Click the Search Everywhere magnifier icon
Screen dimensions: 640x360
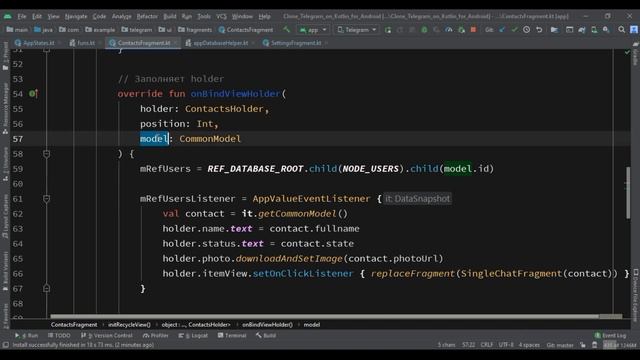621,30
